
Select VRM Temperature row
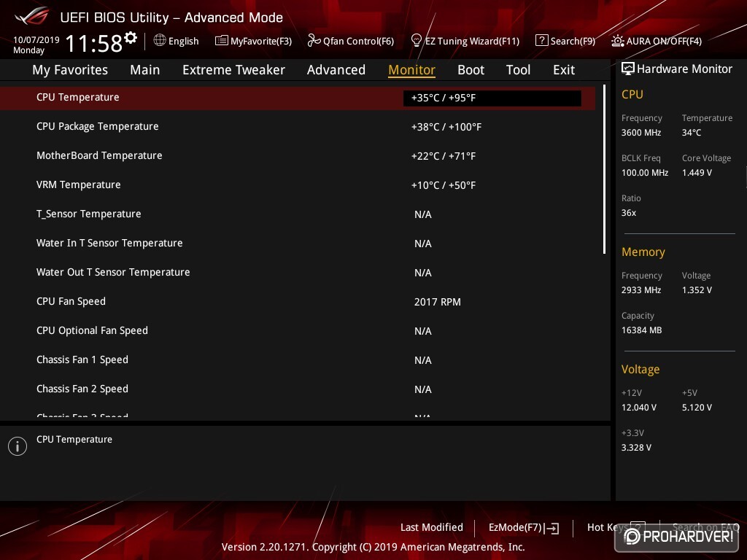(x=298, y=184)
